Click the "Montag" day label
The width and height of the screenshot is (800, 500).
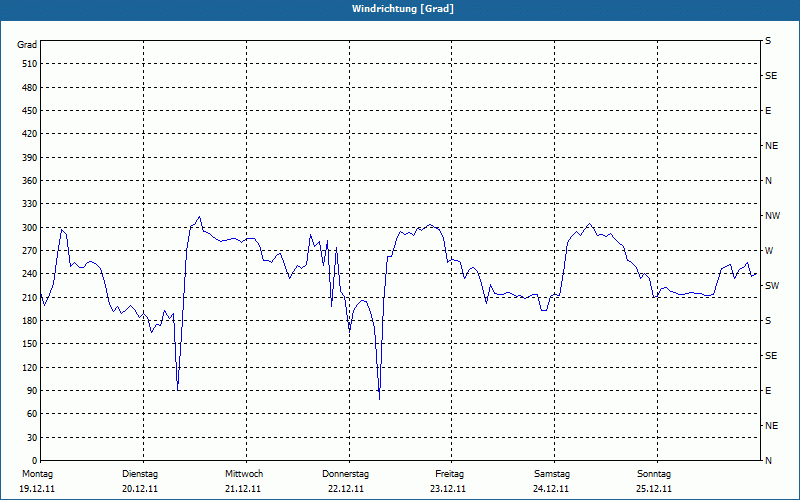coord(37,474)
